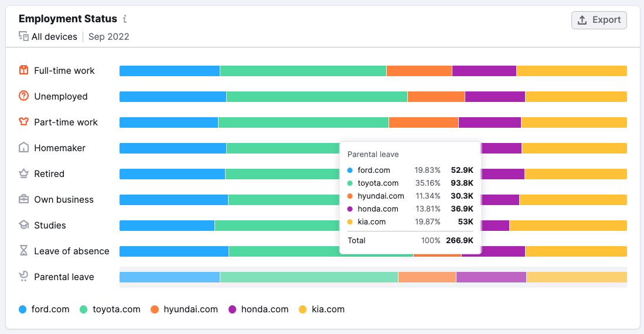644x334 pixels.
Task: Toggle hyundai.com in the legend
Action: pos(185,309)
